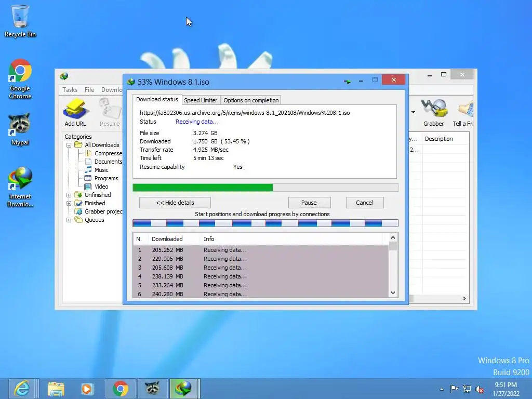Select connection row 5 with 233.264 MB

coord(261,285)
